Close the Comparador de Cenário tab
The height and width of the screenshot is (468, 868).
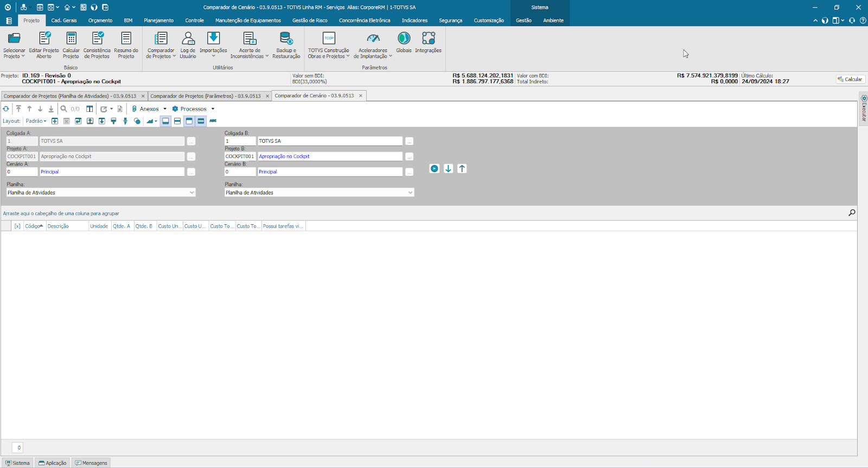(361, 96)
